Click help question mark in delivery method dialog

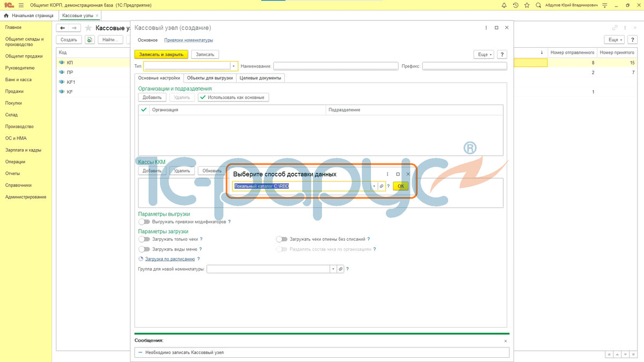point(389,186)
